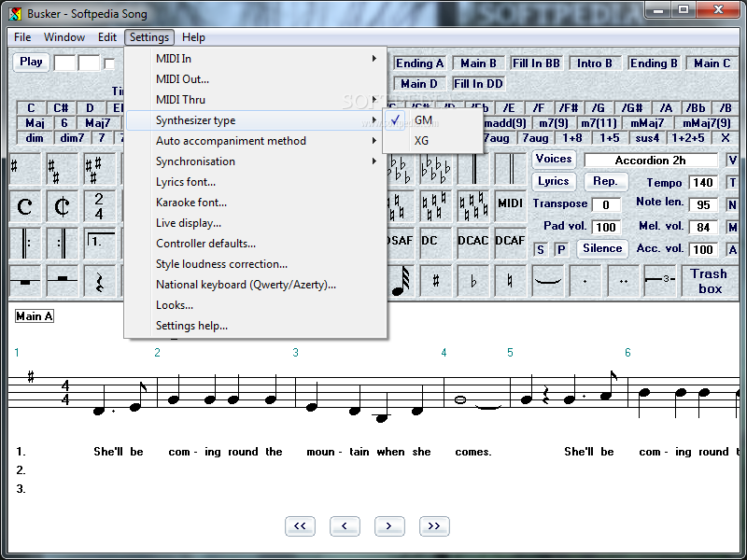The image size is (747, 560).
Task: Insert the slur curve symbol
Action: 548,280
